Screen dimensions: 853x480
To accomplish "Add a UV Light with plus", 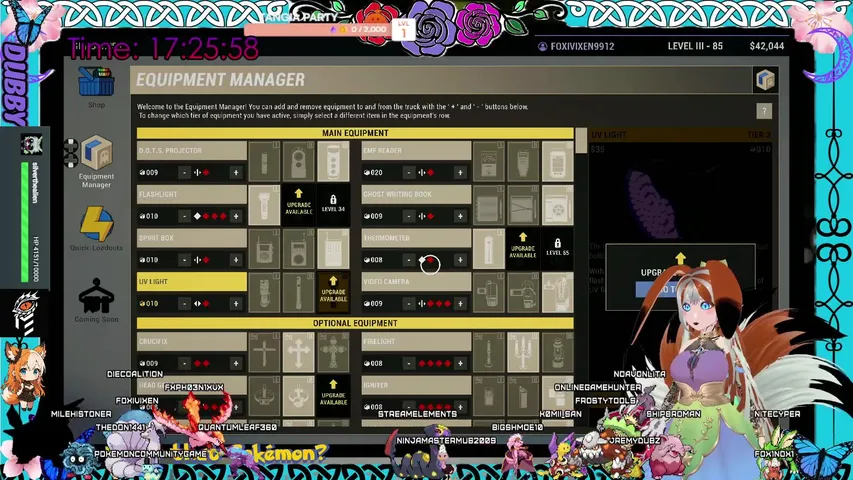I will tap(236, 304).
